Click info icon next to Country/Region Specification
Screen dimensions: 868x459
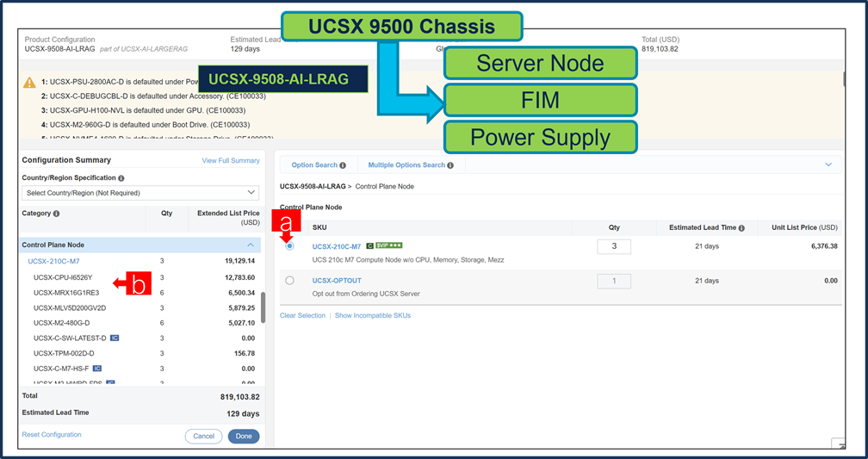click(121, 178)
